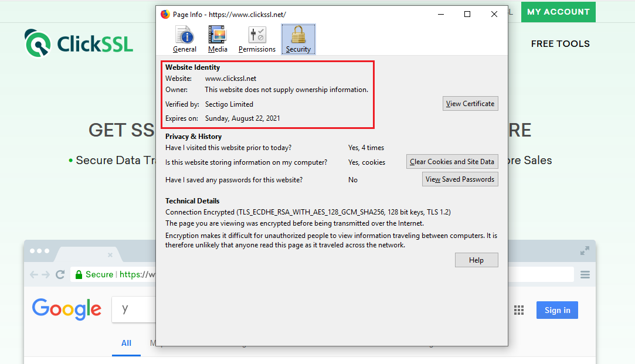Screen dimensions: 635x364
Task: Select the All tab under Google search
Action: point(126,343)
